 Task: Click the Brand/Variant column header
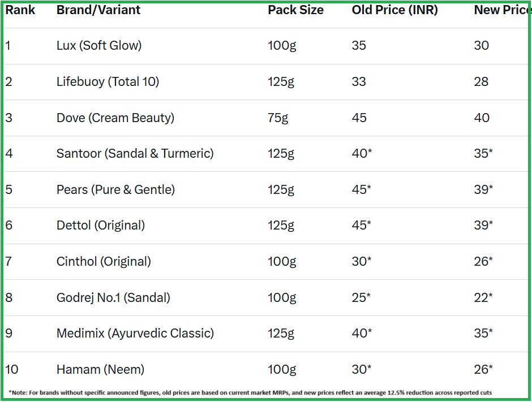point(98,10)
